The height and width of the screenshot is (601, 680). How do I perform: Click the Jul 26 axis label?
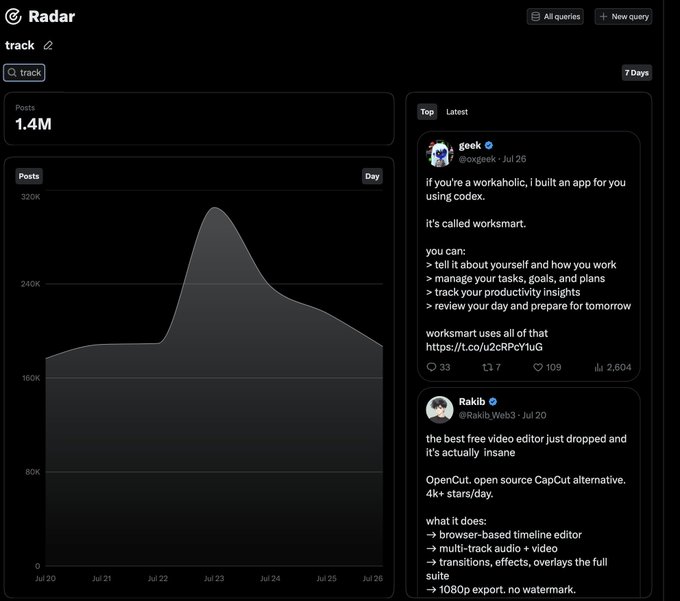pos(373,578)
